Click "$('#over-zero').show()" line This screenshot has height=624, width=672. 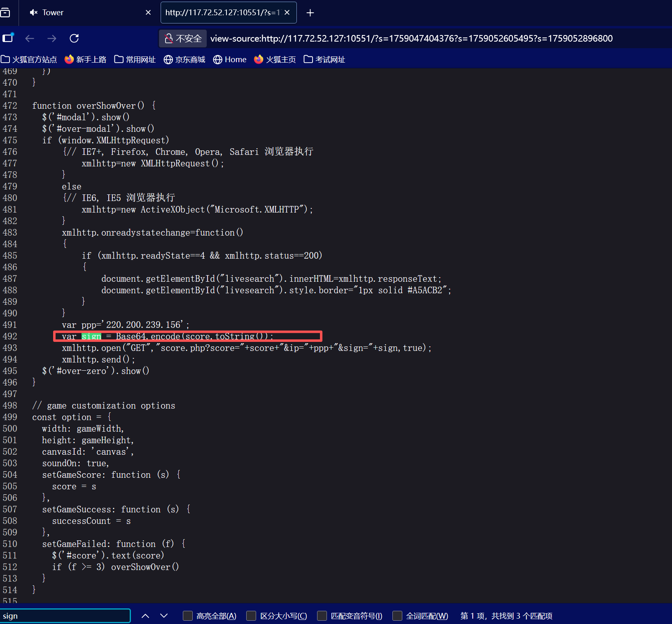(x=96, y=371)
